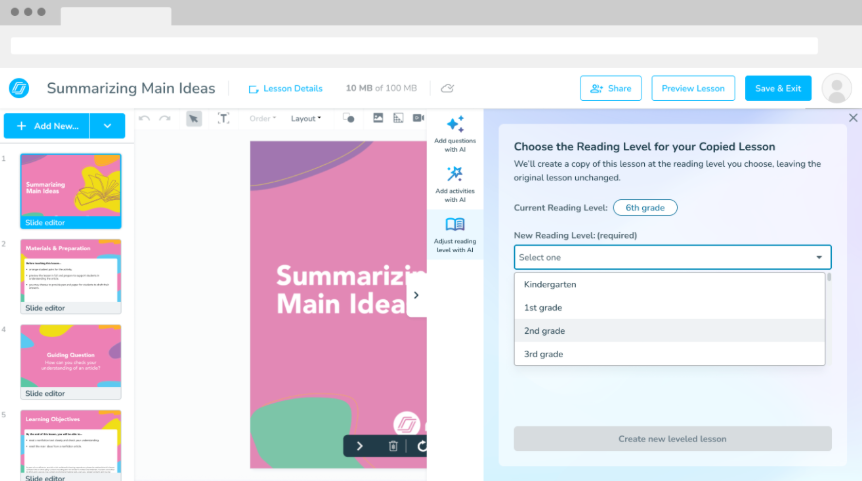Screen dimensions: 862x481
Task: Click the Save & Exit button
Action: (777, 88)
